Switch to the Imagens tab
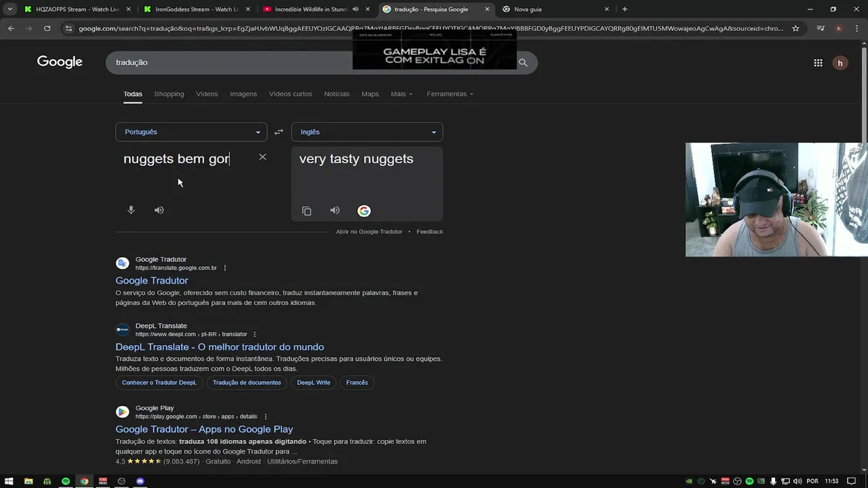 pyautogui.click(x=243, y=94)
